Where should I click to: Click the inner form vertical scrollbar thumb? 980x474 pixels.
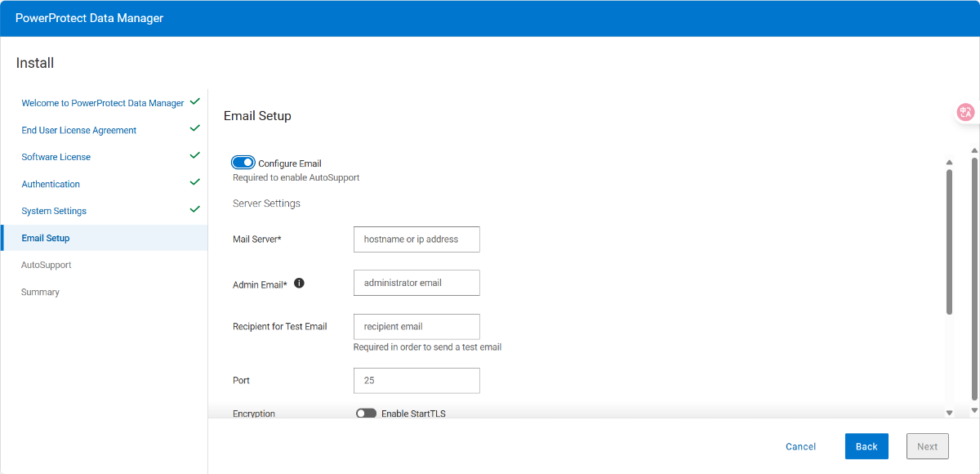pos(949,242)
